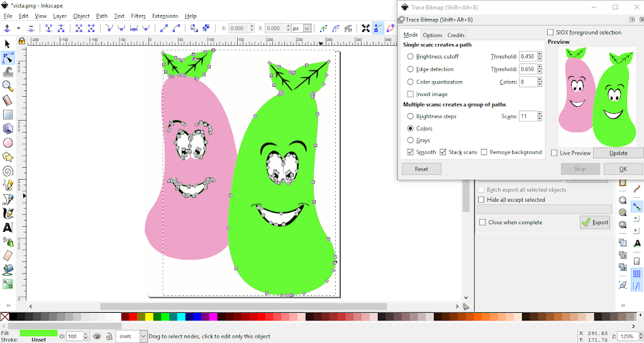
Task: Open the Filters menu
Action: (138, 16)
